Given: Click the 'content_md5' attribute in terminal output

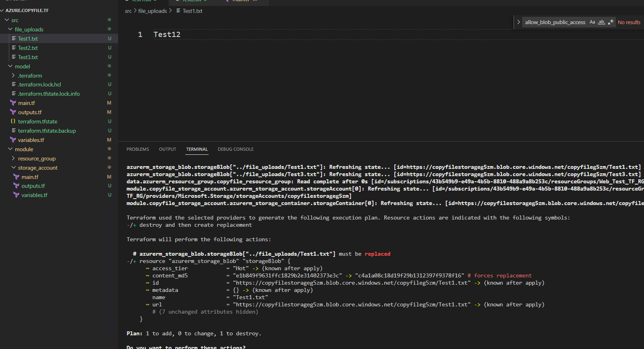Looking at the screenshot, I should [170, 275].
